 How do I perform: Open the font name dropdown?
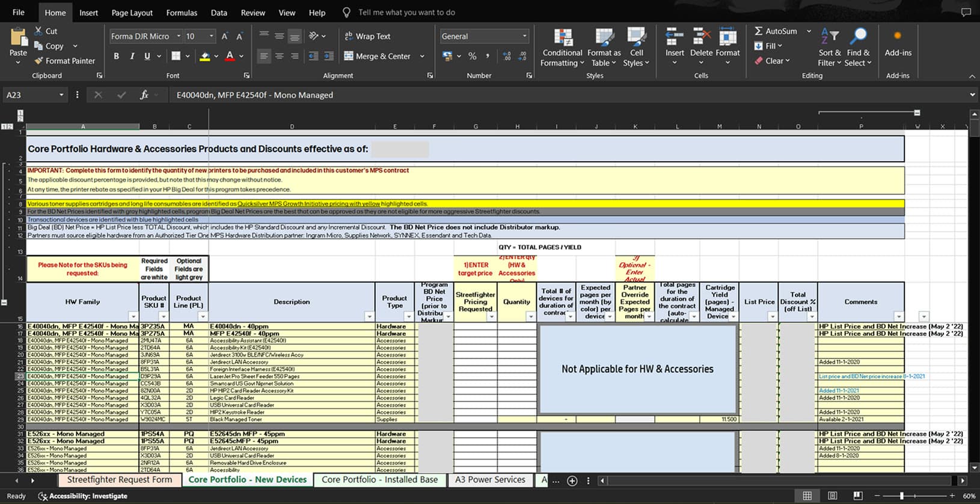click(179, 36)
